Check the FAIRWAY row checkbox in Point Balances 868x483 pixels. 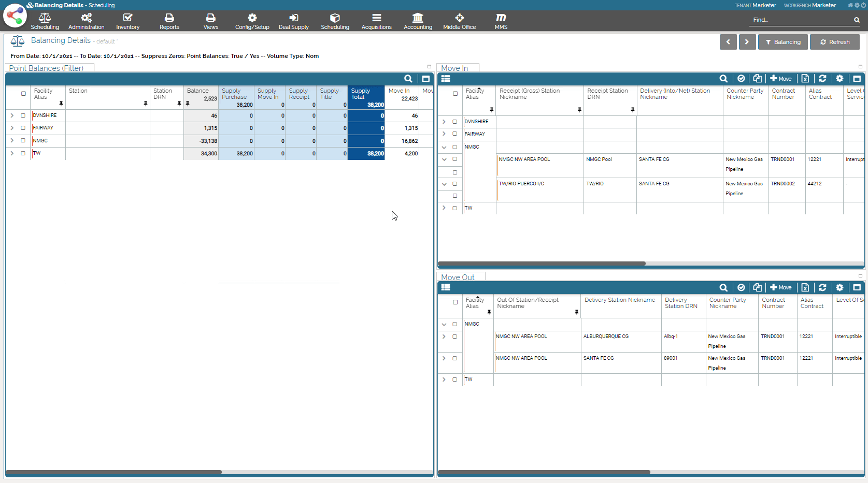(23, 128)
